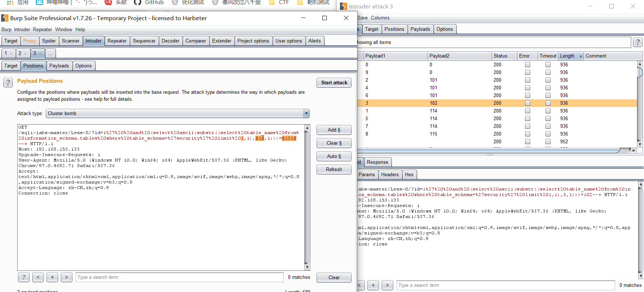Switch to the Headers view tab

click(x=390, y=175)
